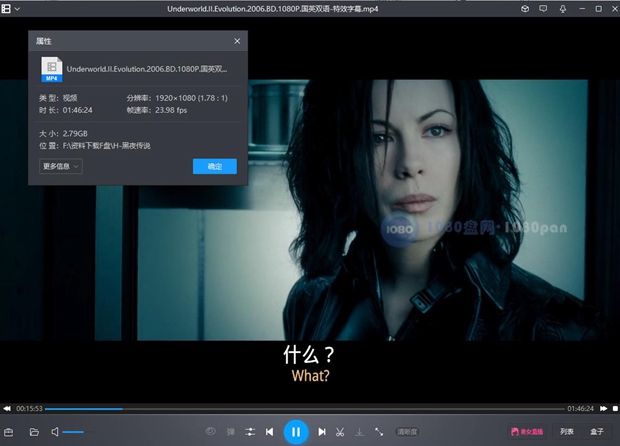Pause the video with the blue button

pyautogui.click(x=294, y=432)
